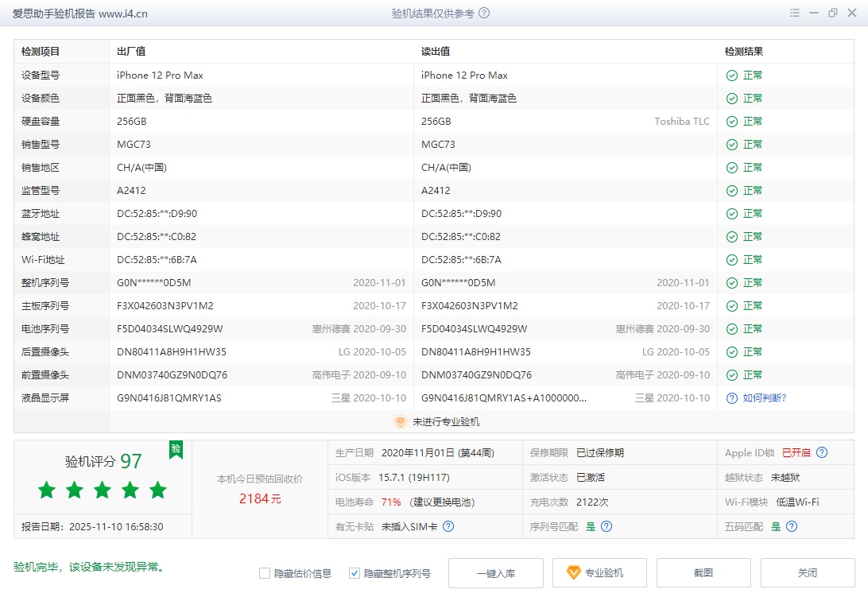Image resolution: width=868 pixels, height=601 pixels.
Task: Click help icon beside 序列号匹配
Action: coord(606,526)
